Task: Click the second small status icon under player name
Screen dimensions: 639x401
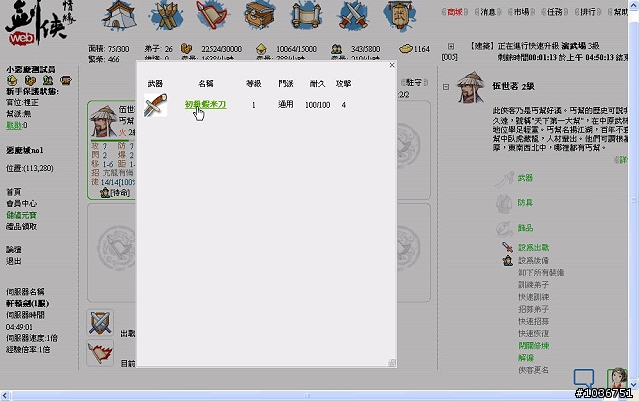Action: 30,80
